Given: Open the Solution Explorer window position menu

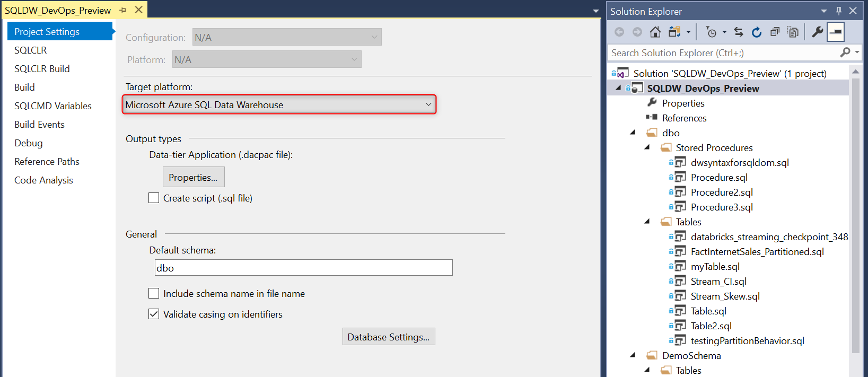Looking at the screenshot, I should pyautogui.click(x=824, y=11).
